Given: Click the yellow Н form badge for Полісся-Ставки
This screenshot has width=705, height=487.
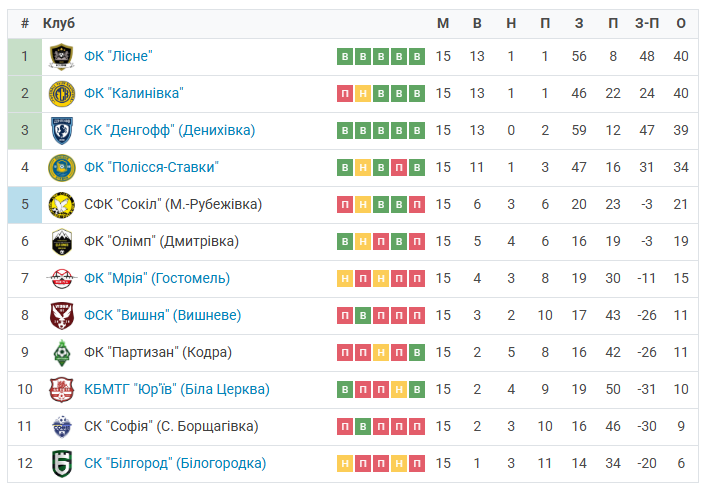Looking at the screenshot, I should tap(363, 168).
